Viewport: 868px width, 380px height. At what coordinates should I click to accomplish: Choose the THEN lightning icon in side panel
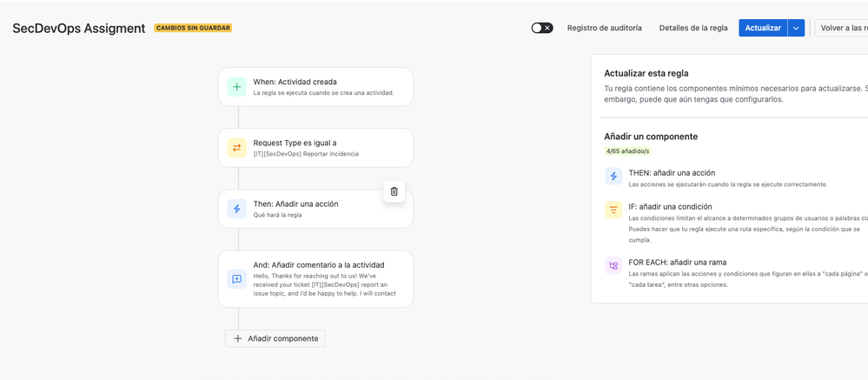(613, 177)
